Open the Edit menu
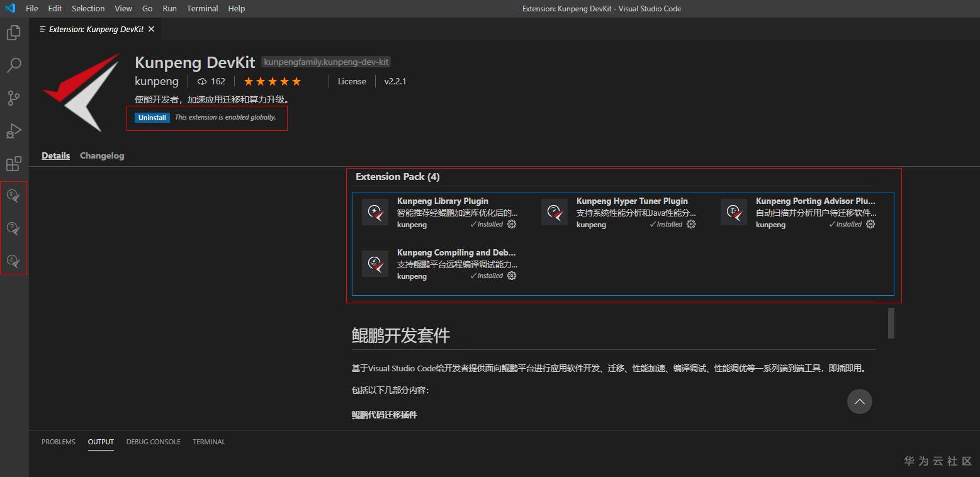The width and height of the screenshot is (980, 477). tap(55, 8)
